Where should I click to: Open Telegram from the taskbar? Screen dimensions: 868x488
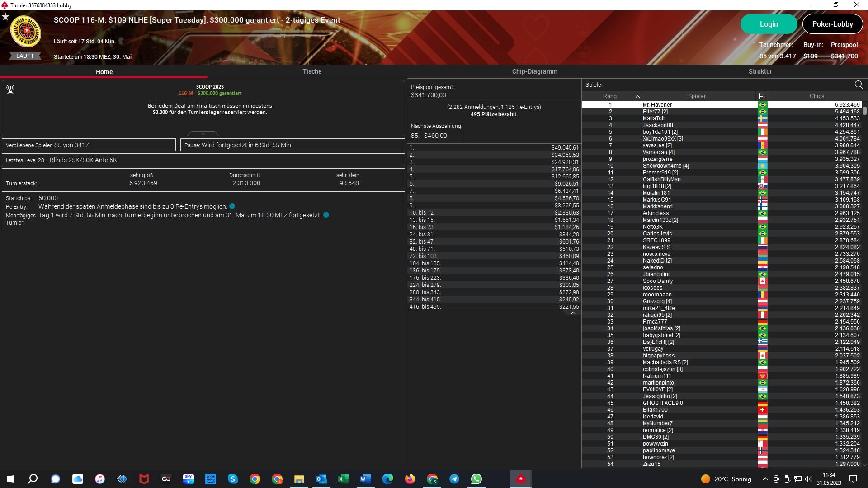tap(454, 479)
